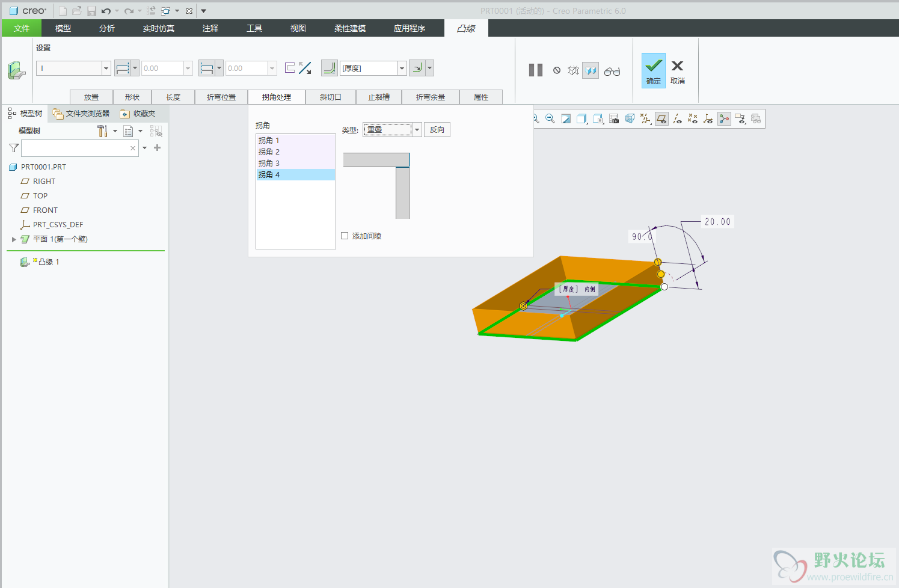Open the [厚度] bend radius dropdown
This screenshot has width=899, height=588.
coord(402,69)
